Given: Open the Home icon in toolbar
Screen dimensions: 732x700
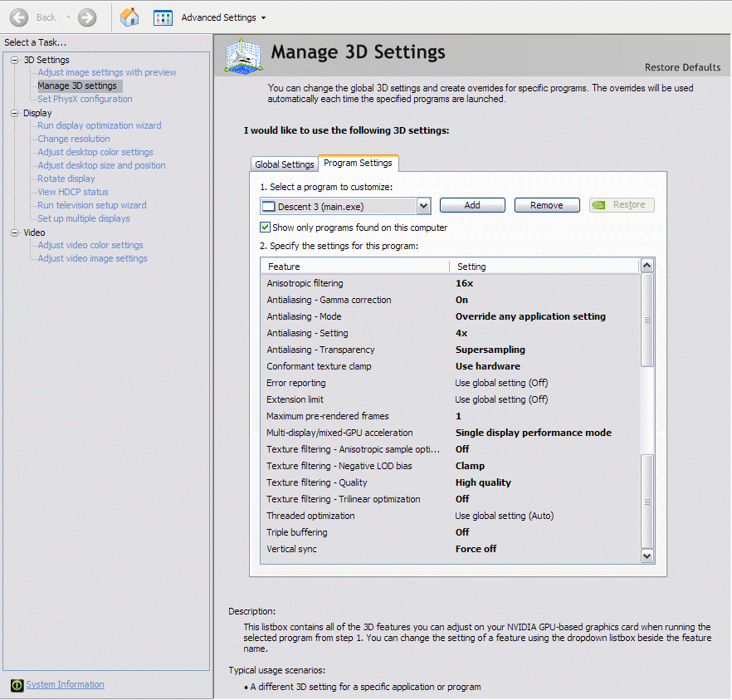Looking at the screenshot, I should (129, 17).
